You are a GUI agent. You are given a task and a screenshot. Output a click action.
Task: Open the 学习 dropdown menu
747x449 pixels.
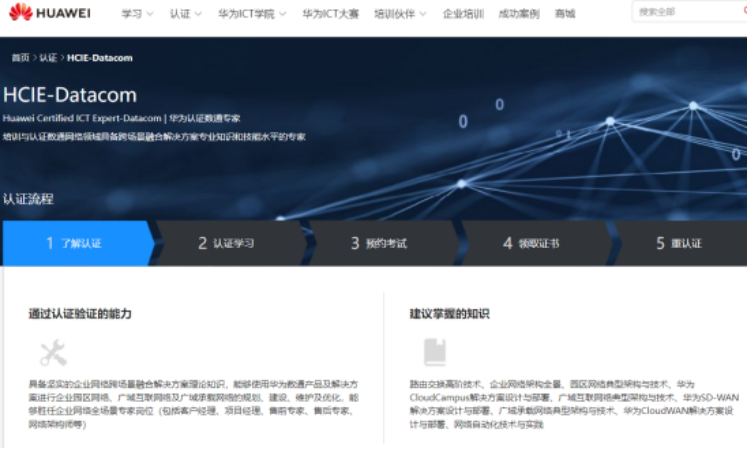[137, 14]
